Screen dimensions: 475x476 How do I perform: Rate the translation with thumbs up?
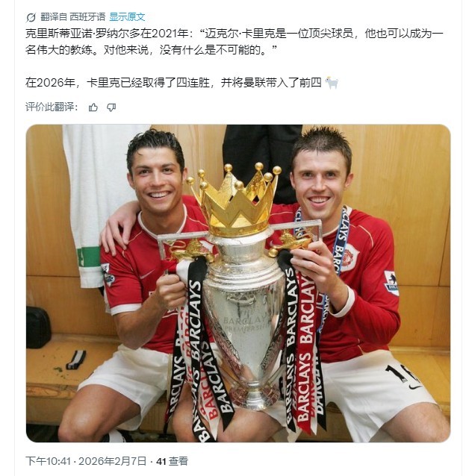pyautogui.click(x=93, y=107)
